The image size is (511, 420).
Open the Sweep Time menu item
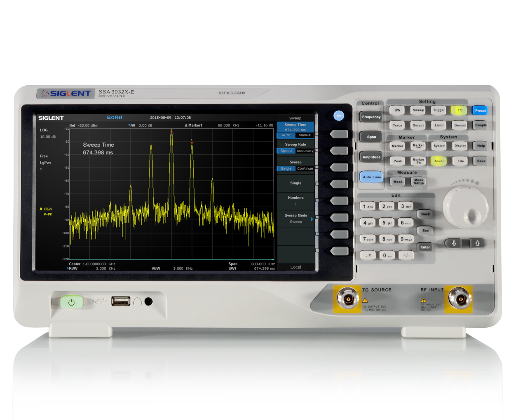coord(295,127)
